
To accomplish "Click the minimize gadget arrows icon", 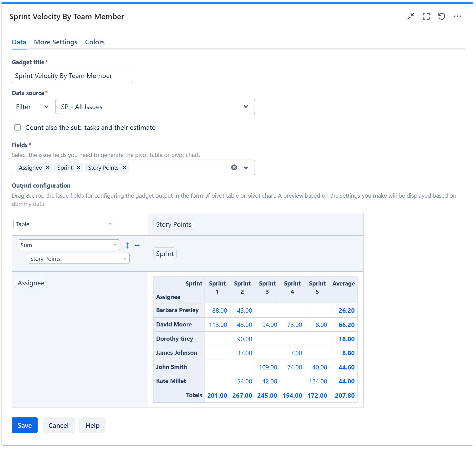I will tap(410, 16).
